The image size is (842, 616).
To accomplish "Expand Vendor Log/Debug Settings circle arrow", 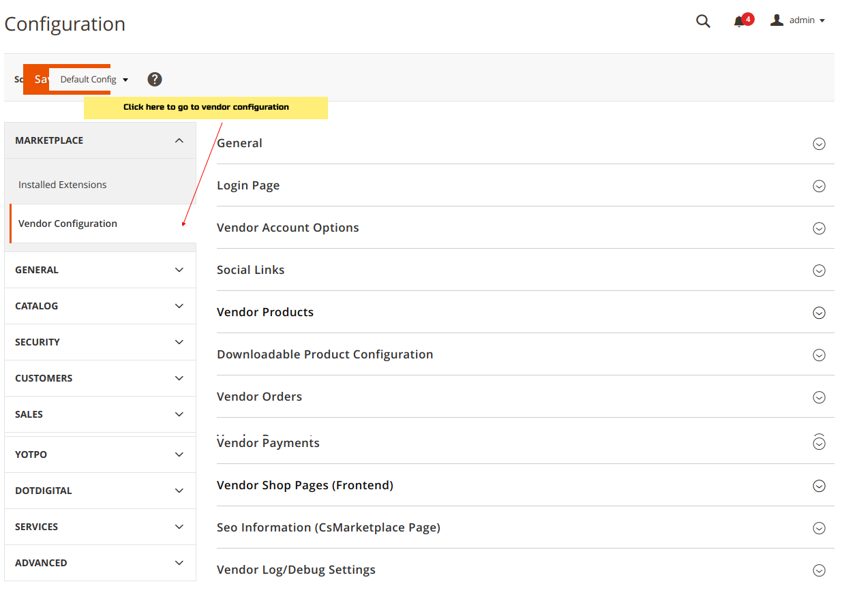I will tap(819, 570).
